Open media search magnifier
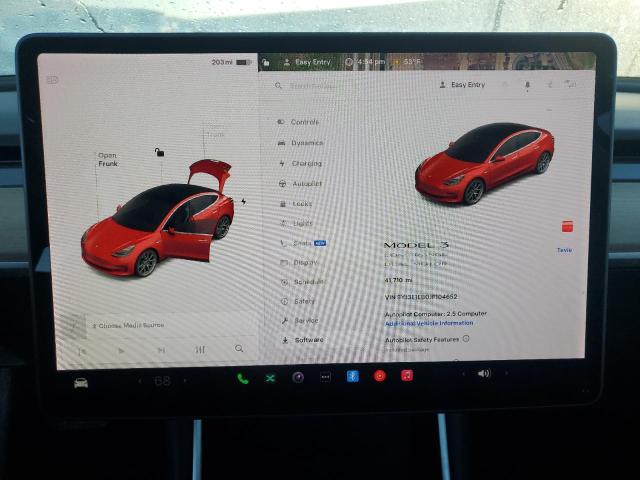Viewport: 640px width, 480px height. tap(239, 349)
